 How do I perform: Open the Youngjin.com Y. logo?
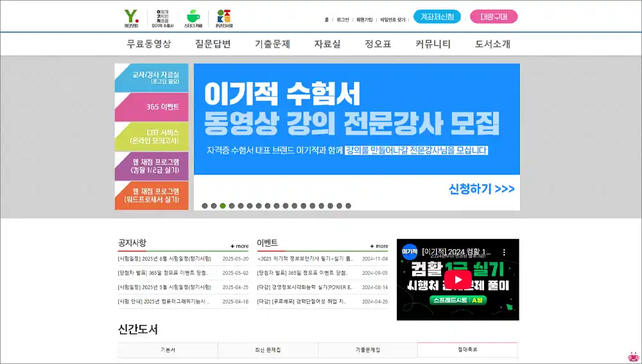[x=132, y=19]
